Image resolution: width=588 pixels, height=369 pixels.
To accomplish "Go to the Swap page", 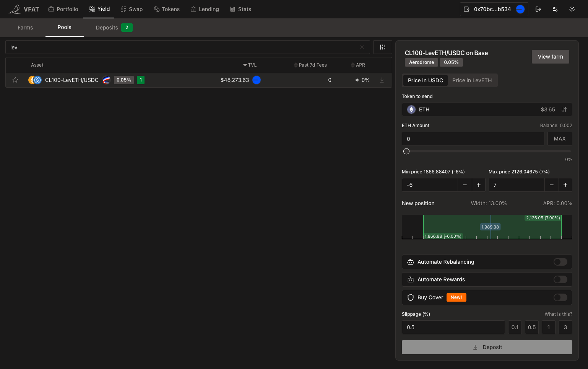I will (x=132, y=9).
